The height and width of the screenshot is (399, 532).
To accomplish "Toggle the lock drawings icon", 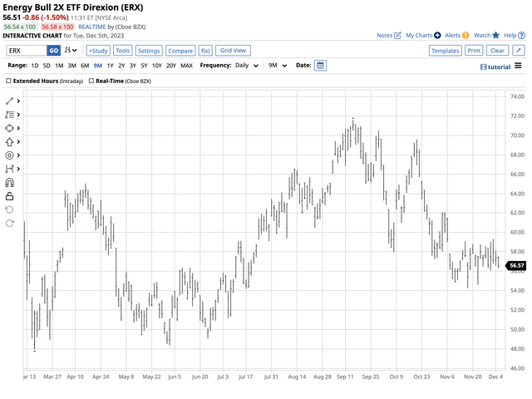I will point(9,196).
